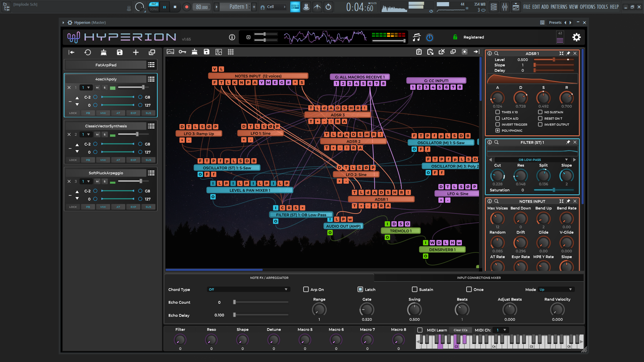Click the music notes icon in header
The height and width of the screenshot is (362, 644).
pyautogui.click(x=417, y=37)
